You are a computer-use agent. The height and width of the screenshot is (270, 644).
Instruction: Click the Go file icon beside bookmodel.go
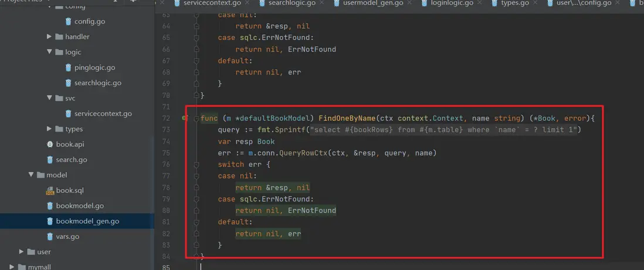(50, 206)
